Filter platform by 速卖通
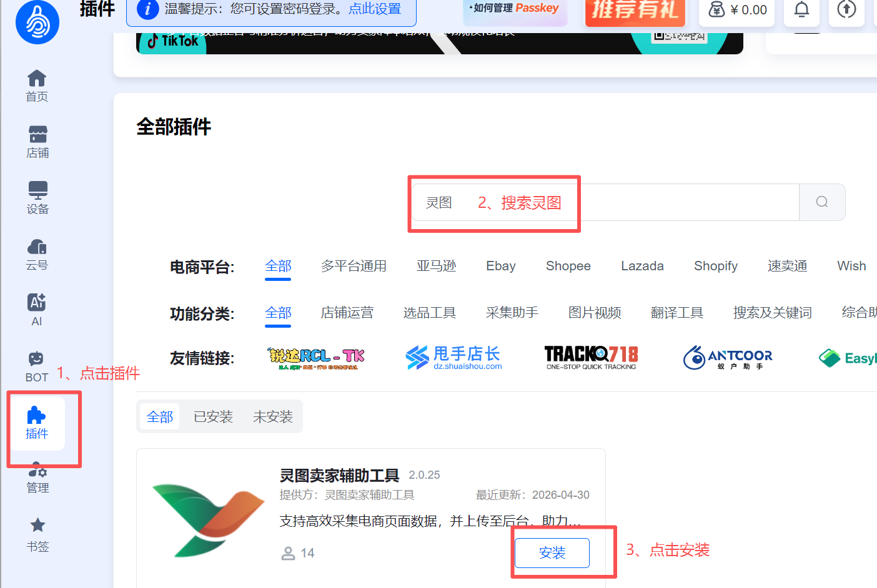The height and width of the screenshot is (588, 877). tap(787, 266)
